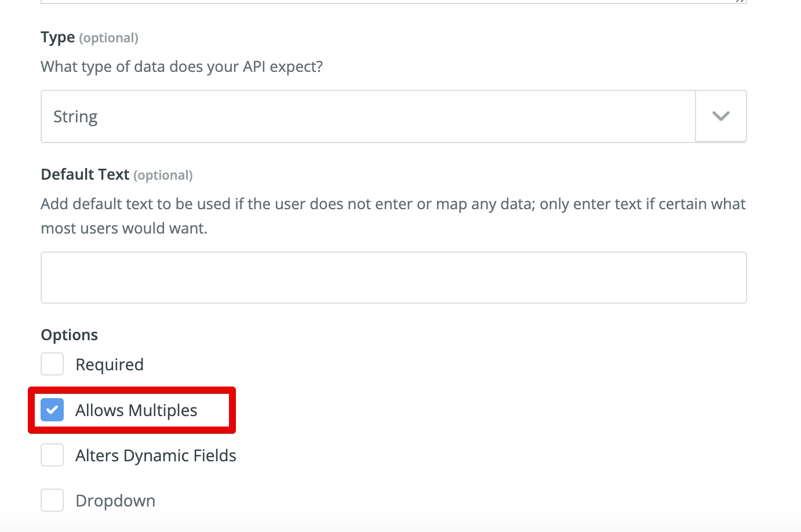Click the Dropdown option label text

[x=115, y=501]
